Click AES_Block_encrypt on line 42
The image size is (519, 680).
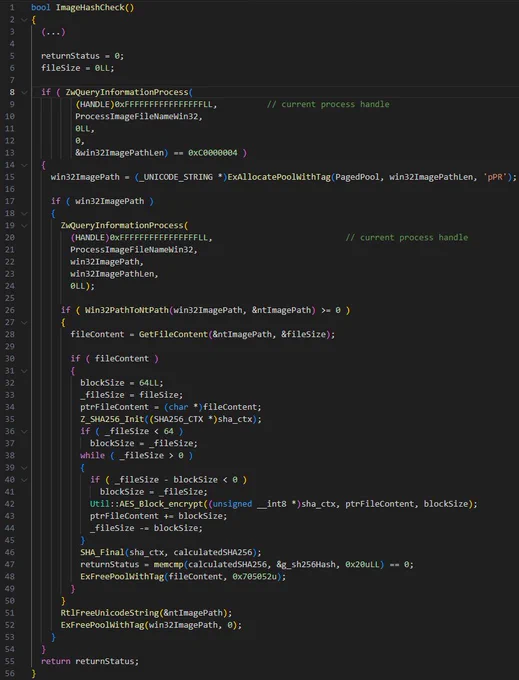pos(161,504)
